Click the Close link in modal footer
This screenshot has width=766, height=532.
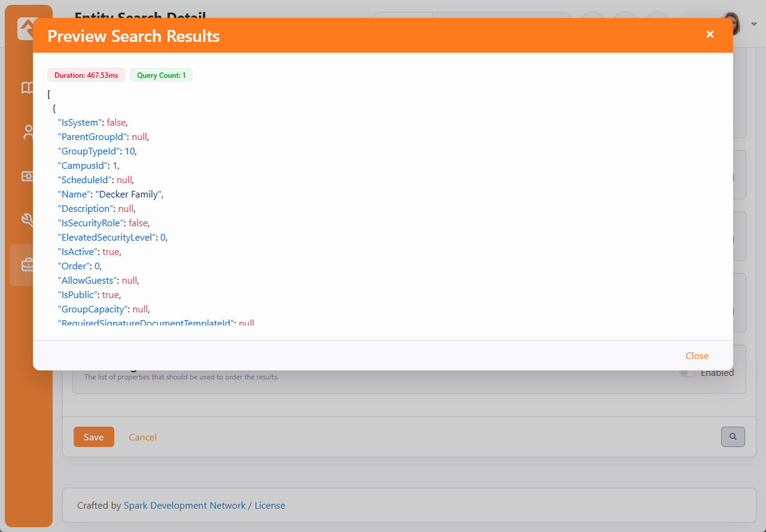(697, 355)
